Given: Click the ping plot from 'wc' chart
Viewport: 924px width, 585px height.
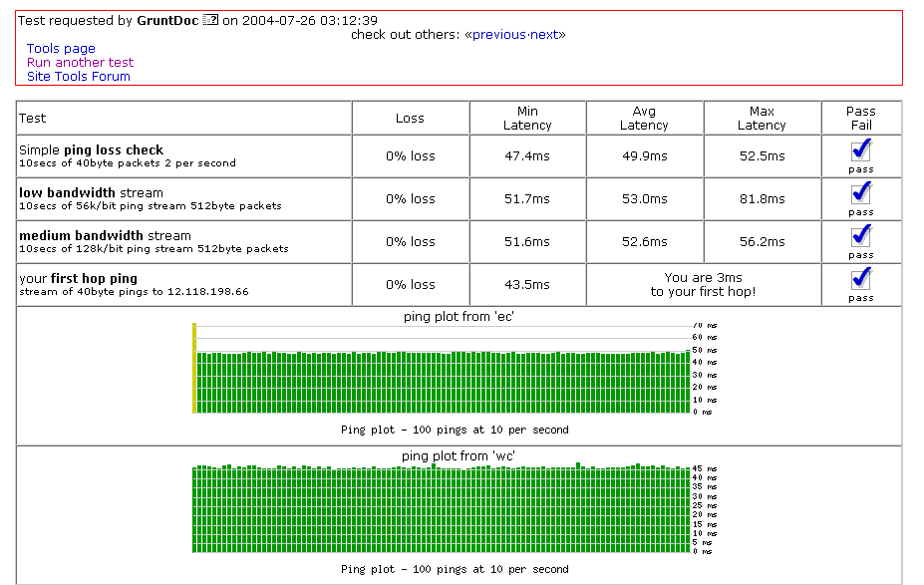Looking at the screenshot, I should pos(454,508).
